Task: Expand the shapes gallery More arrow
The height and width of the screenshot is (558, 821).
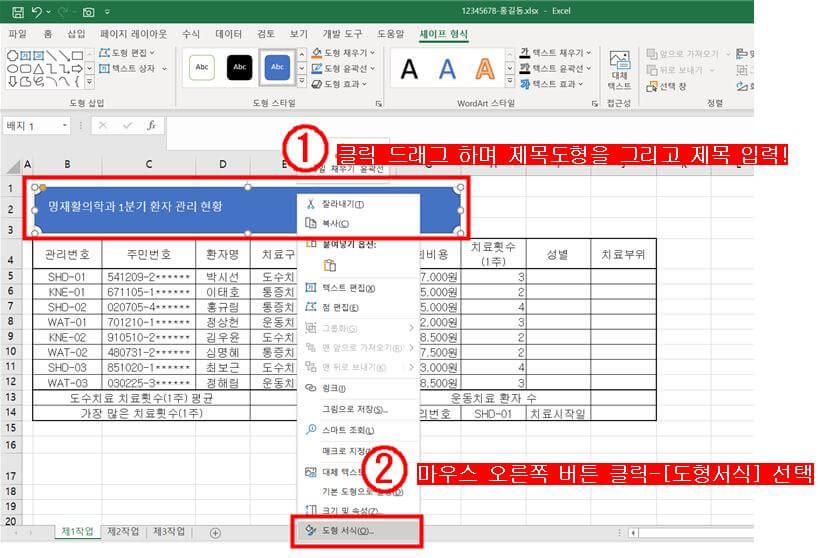Action: tap(90, 82)
